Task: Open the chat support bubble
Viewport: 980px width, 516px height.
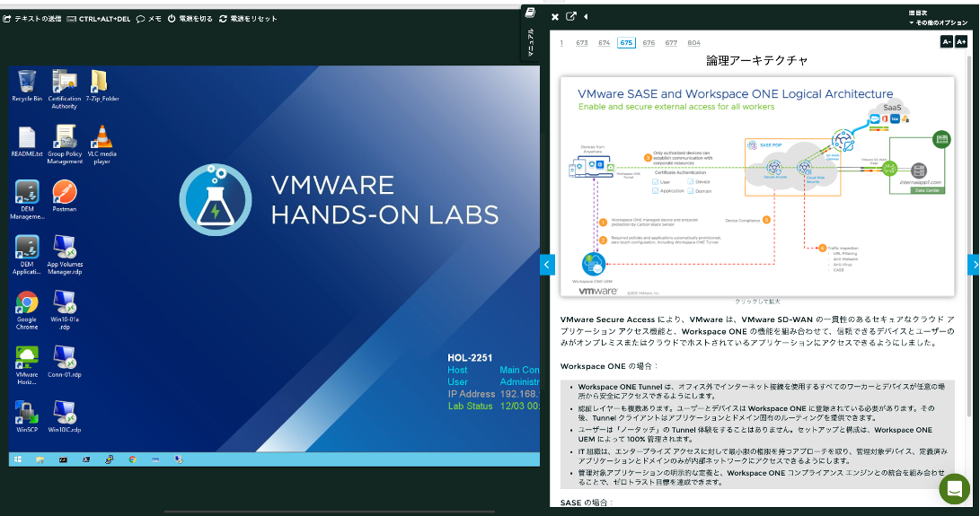Action: (x=954, y=489)
